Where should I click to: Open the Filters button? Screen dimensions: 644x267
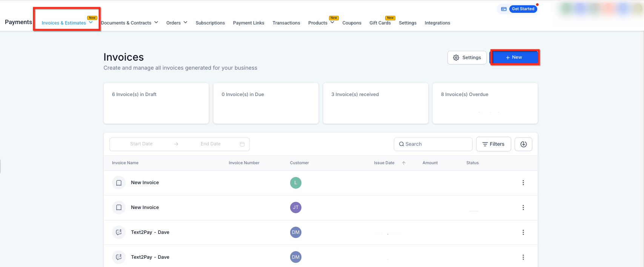493,144
